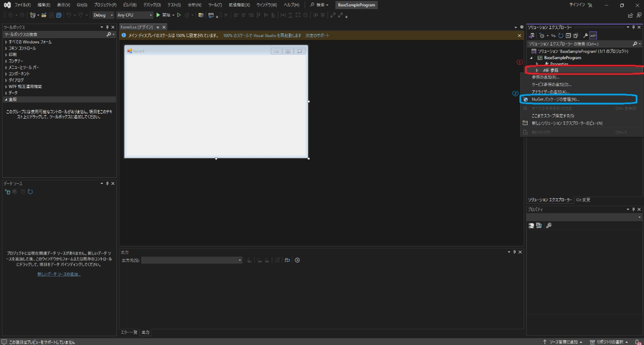
Task: Expand the すべての Windows フォーム toolbox group
Action: [6, 42]
